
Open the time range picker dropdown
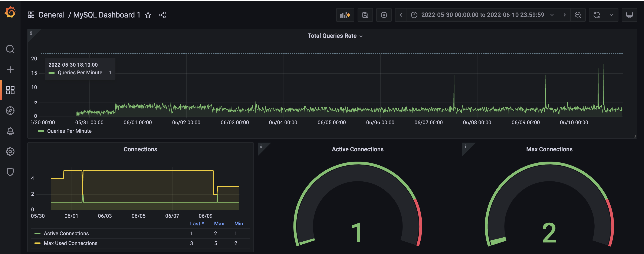coord(482,15)
